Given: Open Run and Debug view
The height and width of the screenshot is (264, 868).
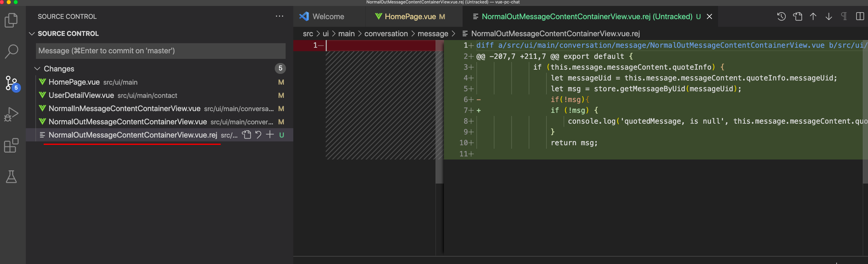Looking at the screenshot, I should 11,114.
